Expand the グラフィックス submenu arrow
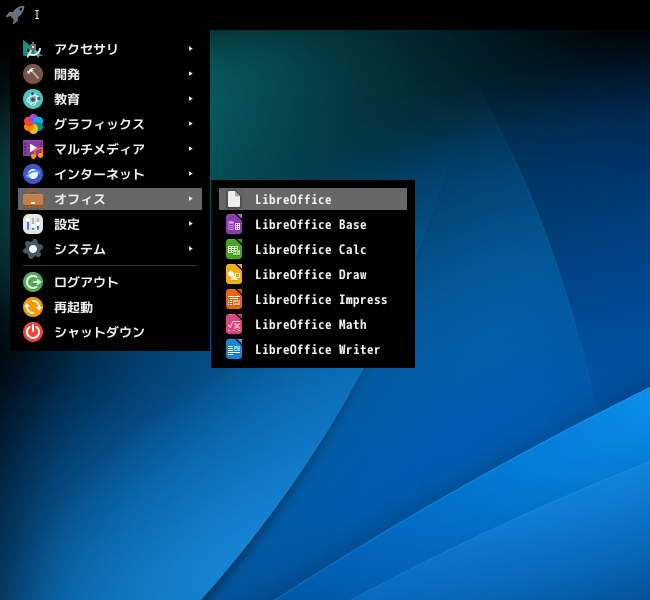650x600 pixels. (191, 124)
